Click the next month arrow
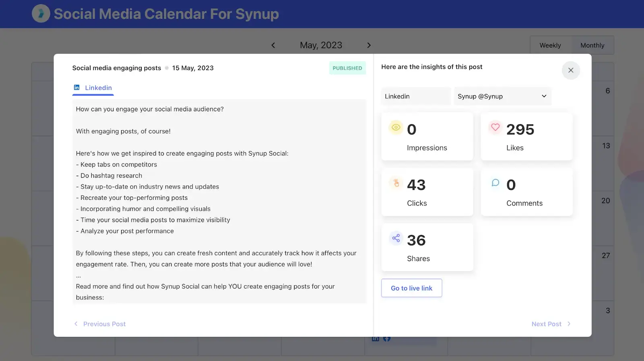Image resolution: width=644 pixels, height=361 pixels. tap(369, 45)
